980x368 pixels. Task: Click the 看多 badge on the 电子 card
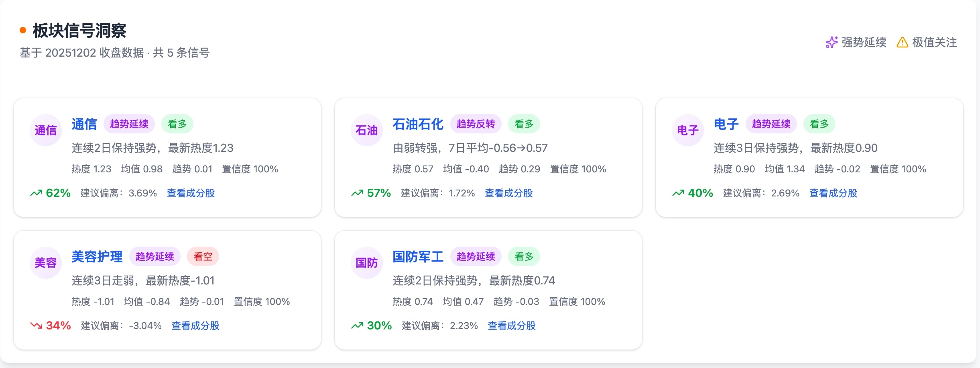pyautogui.click(x=819, y=124)
